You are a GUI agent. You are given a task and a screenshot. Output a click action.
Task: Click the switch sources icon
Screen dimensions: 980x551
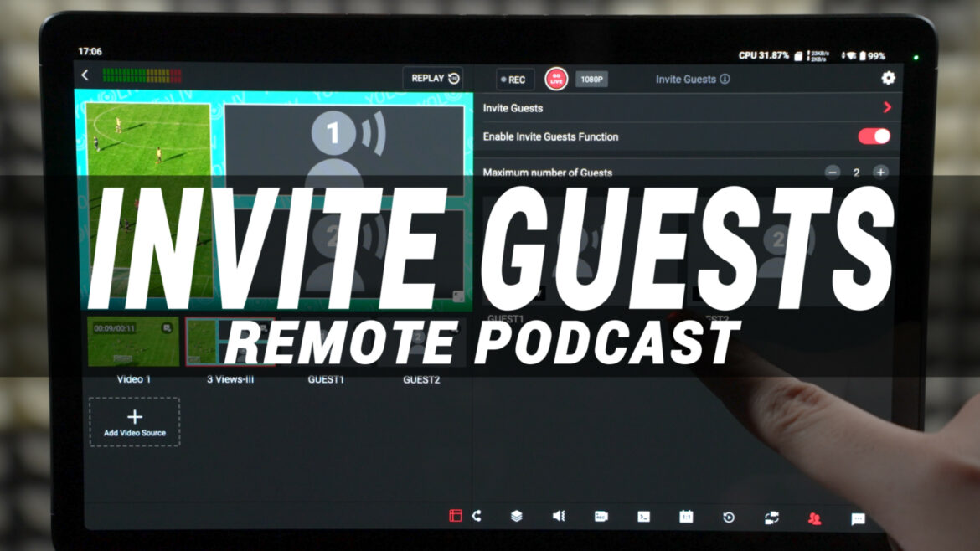point(771,518)
